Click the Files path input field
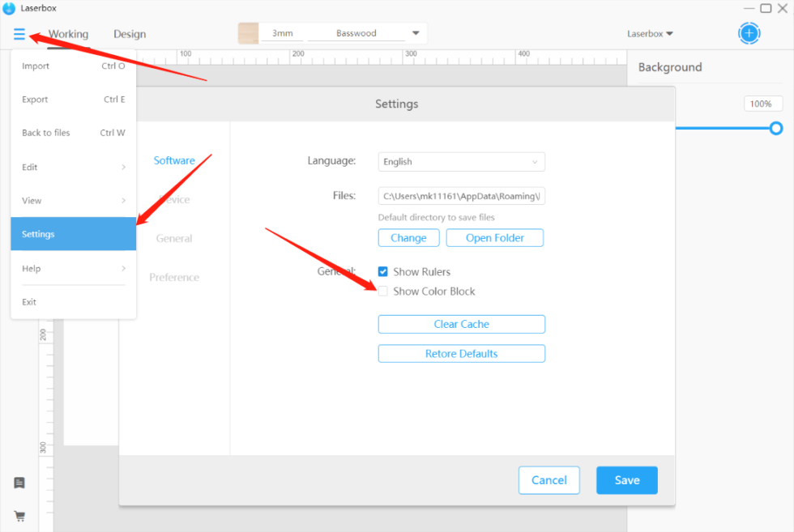Screen dimensions: 794x532 (461, 196)
